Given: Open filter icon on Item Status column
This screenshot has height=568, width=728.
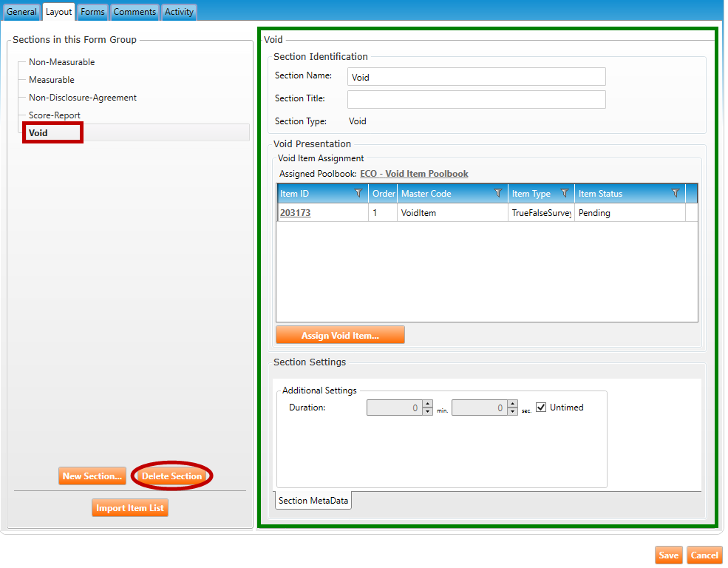Looking at the screenshot, I should tap(676, 194).
